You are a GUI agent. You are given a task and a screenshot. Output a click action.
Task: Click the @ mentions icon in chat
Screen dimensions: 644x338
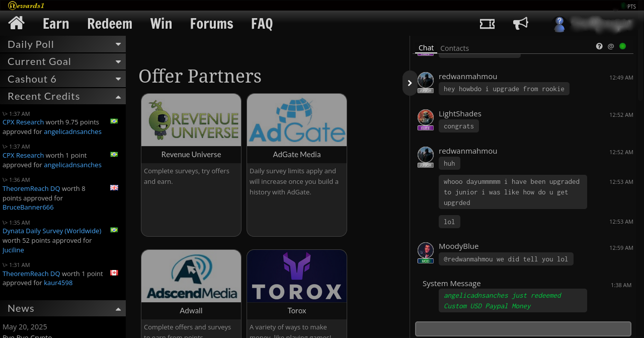[611, 46]
